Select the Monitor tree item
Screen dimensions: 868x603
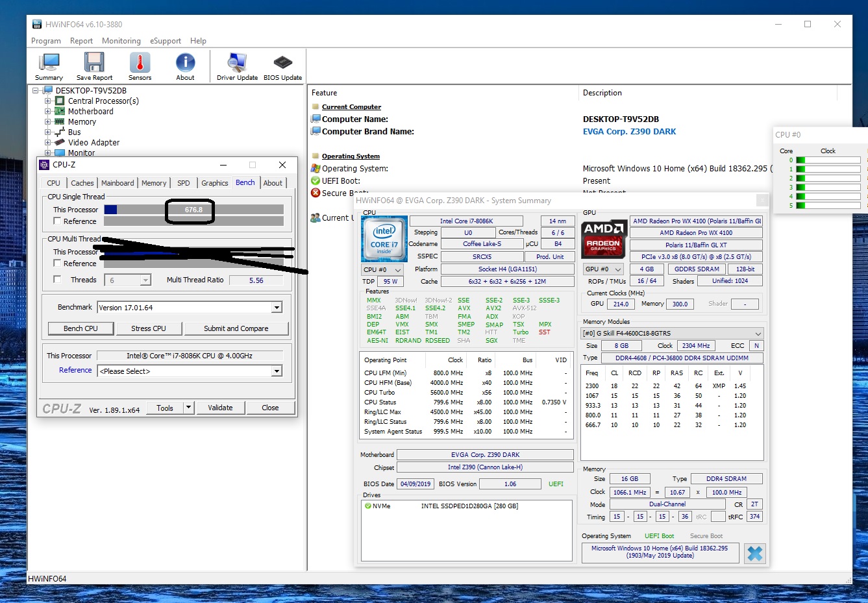[x=82, y=153]
